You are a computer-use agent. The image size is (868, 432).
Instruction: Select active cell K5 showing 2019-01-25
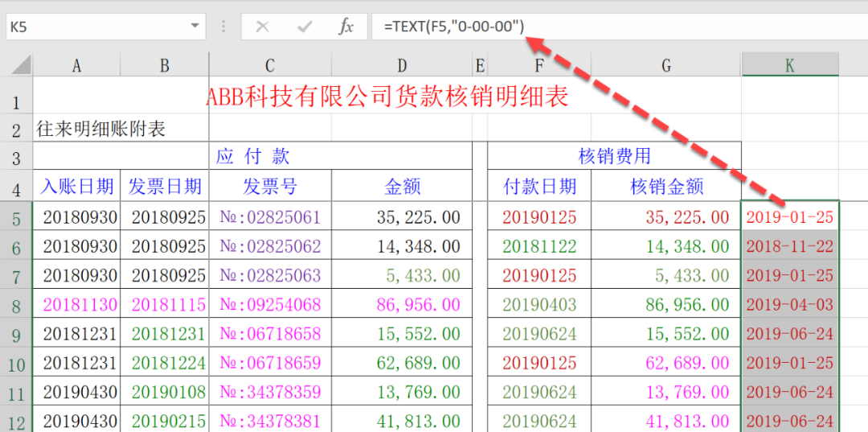[x=790, y=216]
